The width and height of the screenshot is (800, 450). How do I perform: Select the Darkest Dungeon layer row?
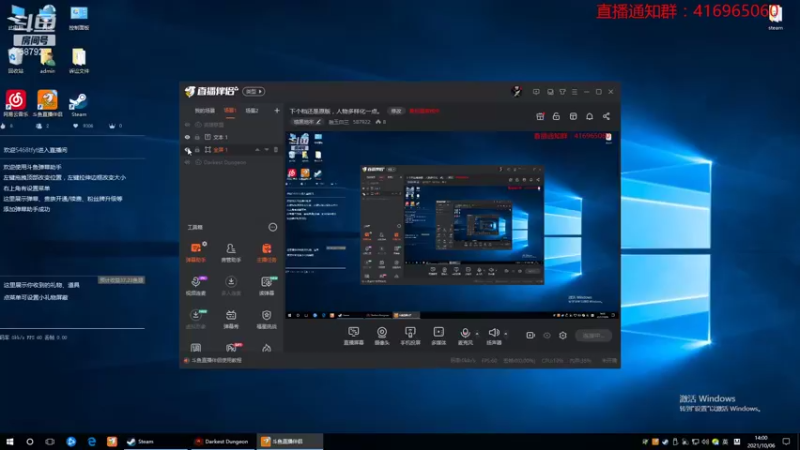232,162
